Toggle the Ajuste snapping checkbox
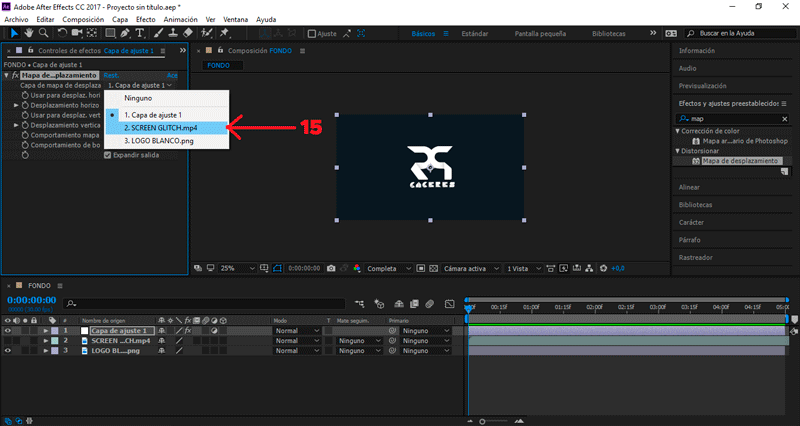 click(x=312, y=34)
